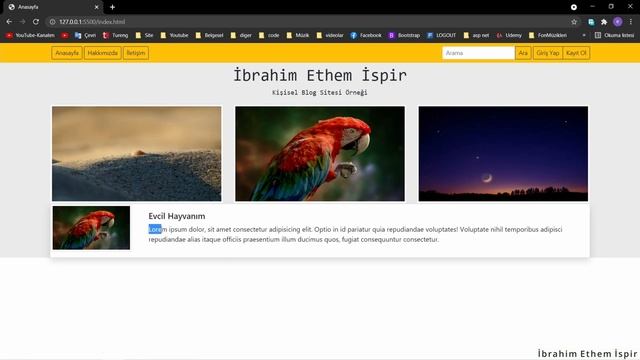Click the Kayıt Ol button
This screenshot has width=640, height=360.
click(576, 53)
